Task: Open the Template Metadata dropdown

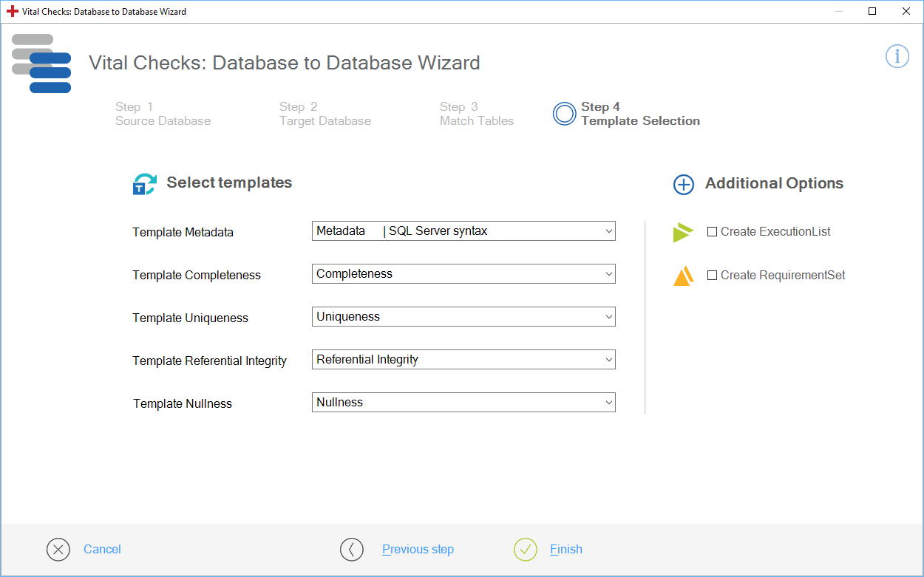Action: click(463, 231)
